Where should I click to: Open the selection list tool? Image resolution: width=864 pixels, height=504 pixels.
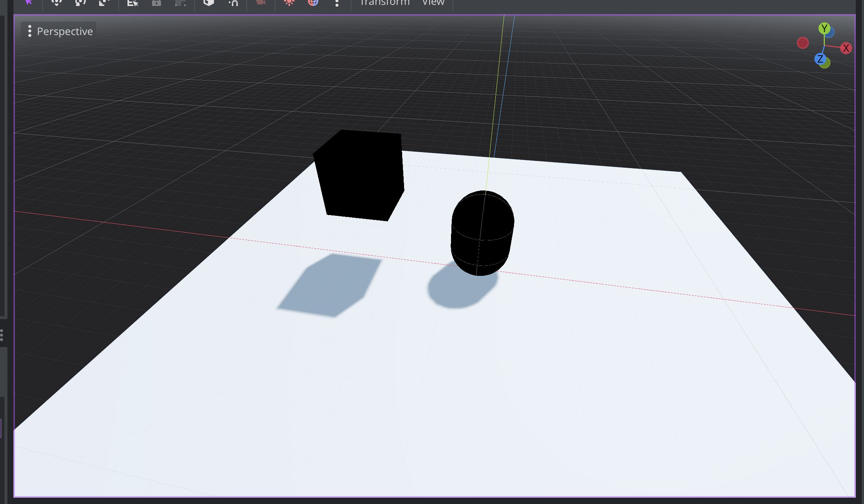pyautogui.click(x=132, y=2)
